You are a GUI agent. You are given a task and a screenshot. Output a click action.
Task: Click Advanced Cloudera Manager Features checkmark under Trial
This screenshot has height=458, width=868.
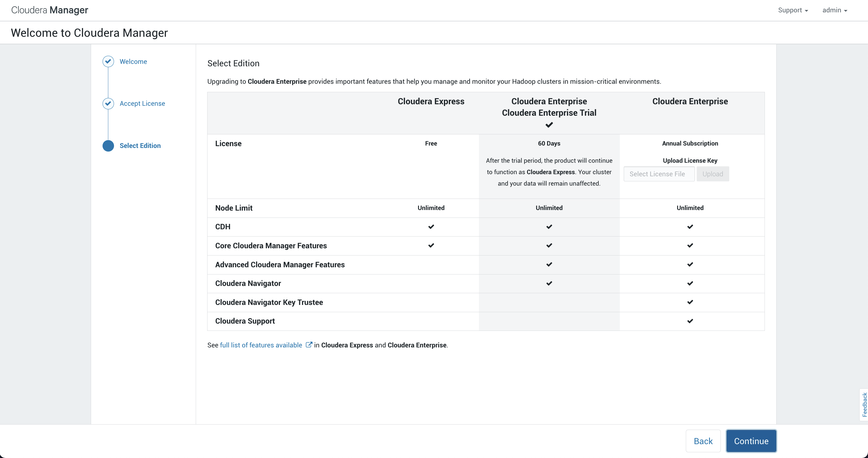[x=549, y=265]
